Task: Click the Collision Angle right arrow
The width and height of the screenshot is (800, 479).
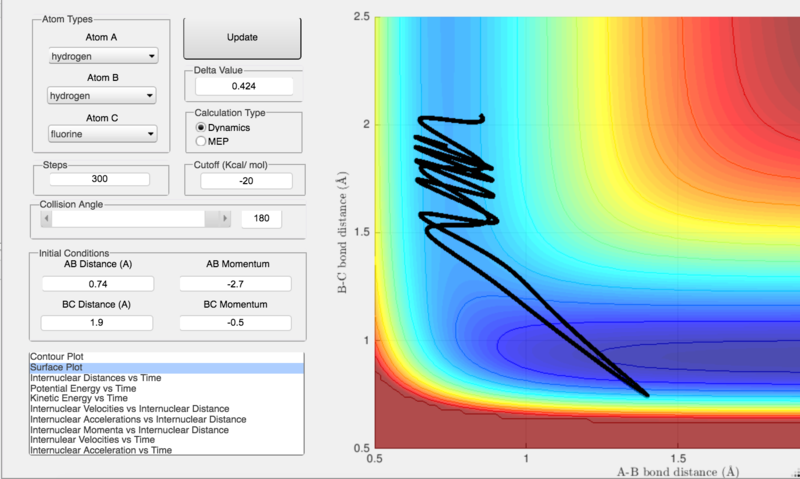Action: tap(224, 219)
